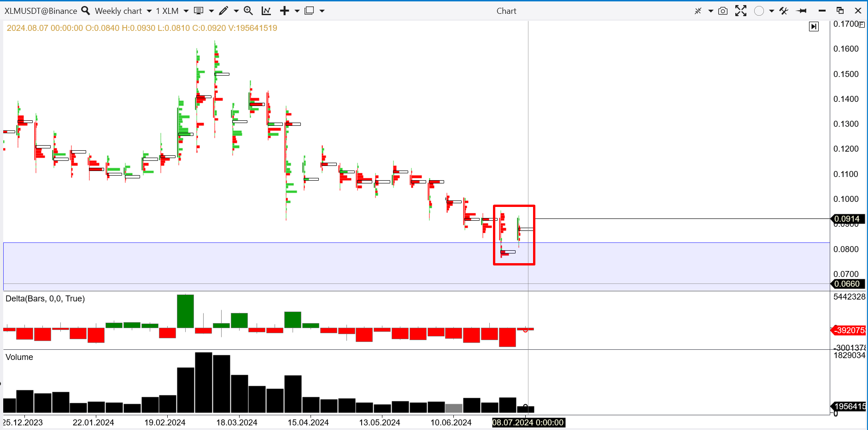Expand dropdown next to collapse arrows icon
868x430 pixels.
point(710,11)
